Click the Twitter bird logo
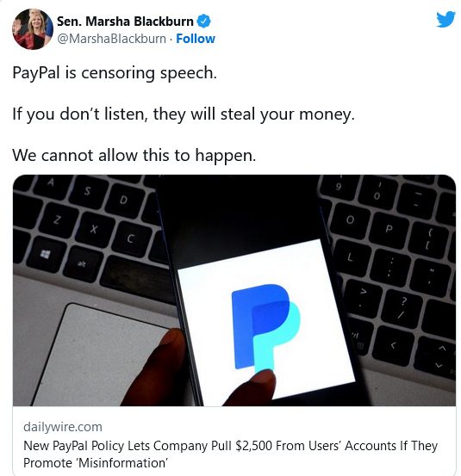Image resolution: width=461 pixels, height=476 pixels. point(445,19)
